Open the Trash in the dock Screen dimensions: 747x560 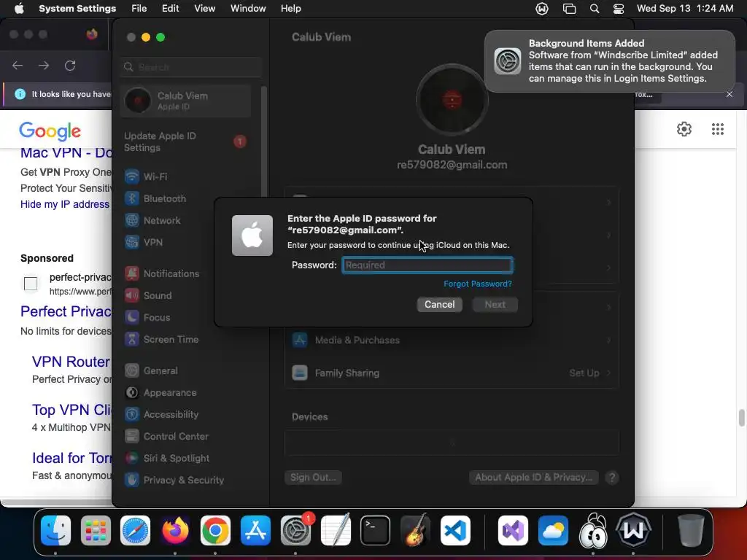[x=691, y=530]
